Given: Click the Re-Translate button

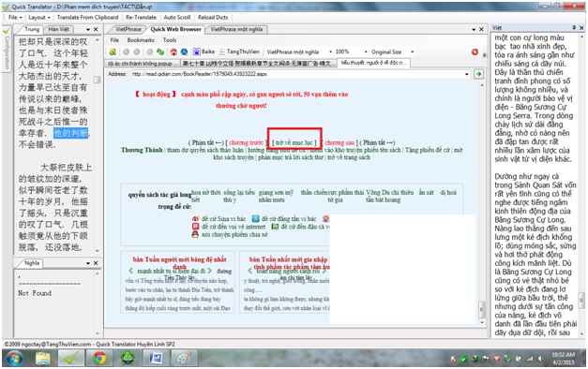Looking at the screenshot, I should click(141, 17).
